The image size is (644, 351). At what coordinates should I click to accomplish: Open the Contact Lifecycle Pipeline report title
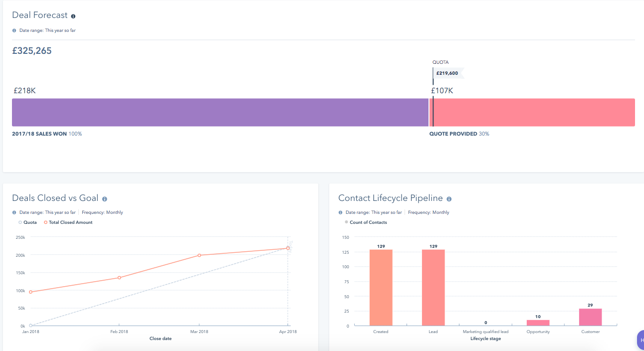pyautogui.click(x=391, y=198)
